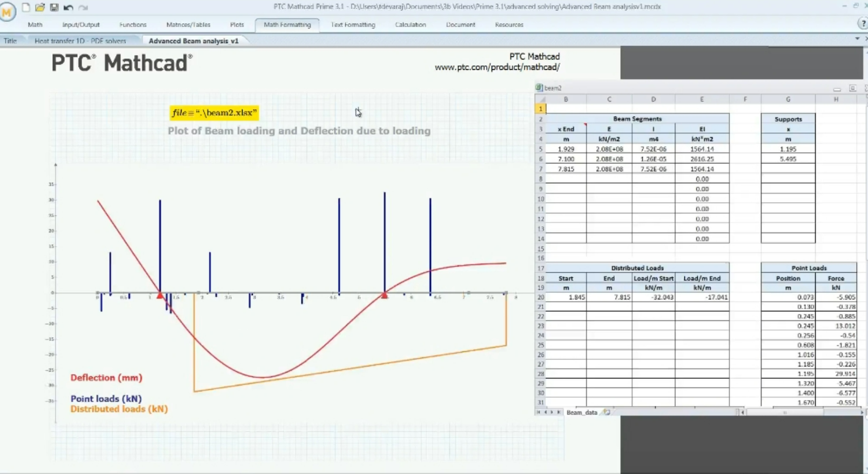This screenshot has width=868, height=474.
Task: Open the Resources ribbon tab
Action: 509,25
